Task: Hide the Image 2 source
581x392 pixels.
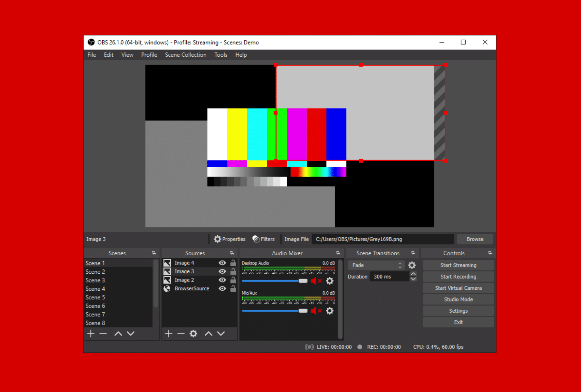Action: 222,280
